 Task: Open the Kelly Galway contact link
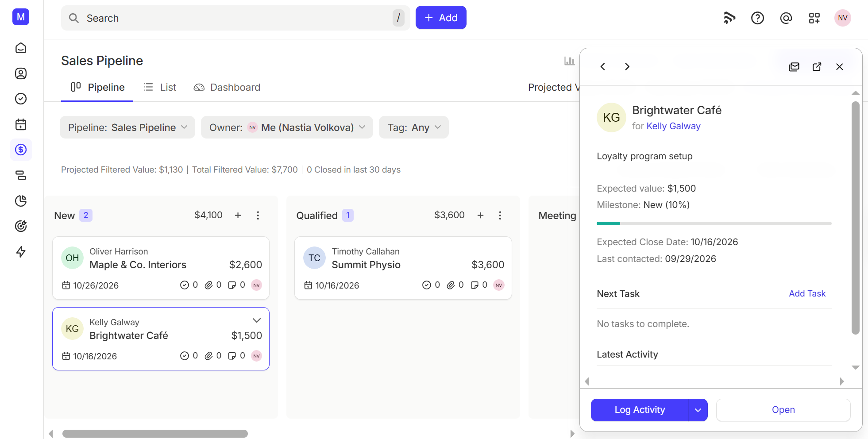click(x=673, y=127)
